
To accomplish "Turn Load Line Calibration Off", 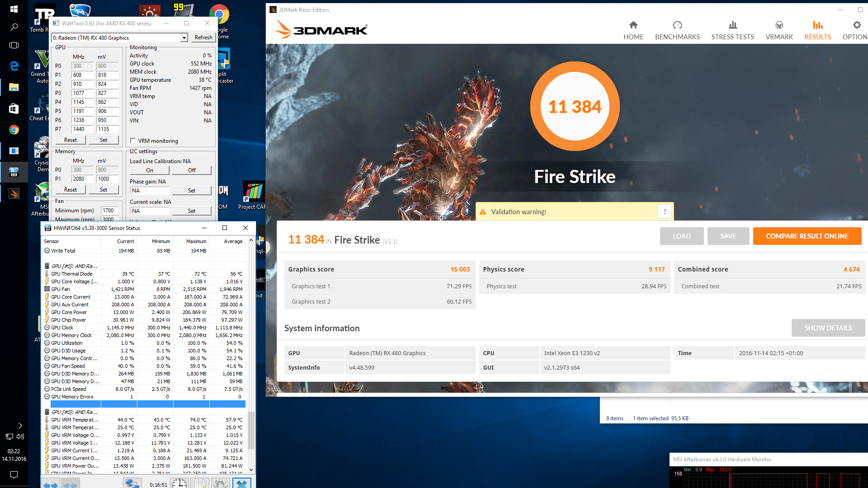I will click(192, 170).
